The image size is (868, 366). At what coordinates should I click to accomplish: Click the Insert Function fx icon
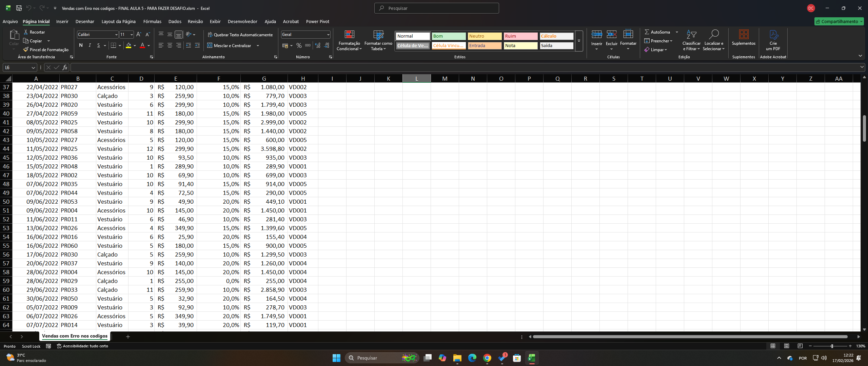click(65, 67)
